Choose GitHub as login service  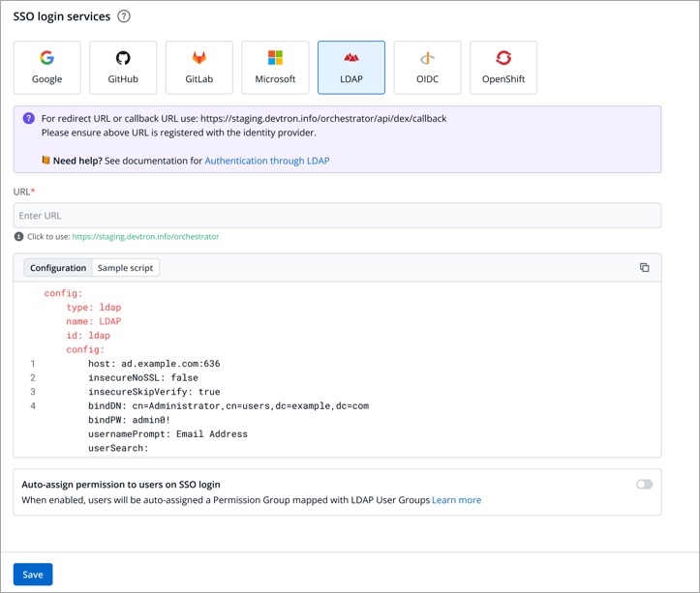tap(123, 68)
